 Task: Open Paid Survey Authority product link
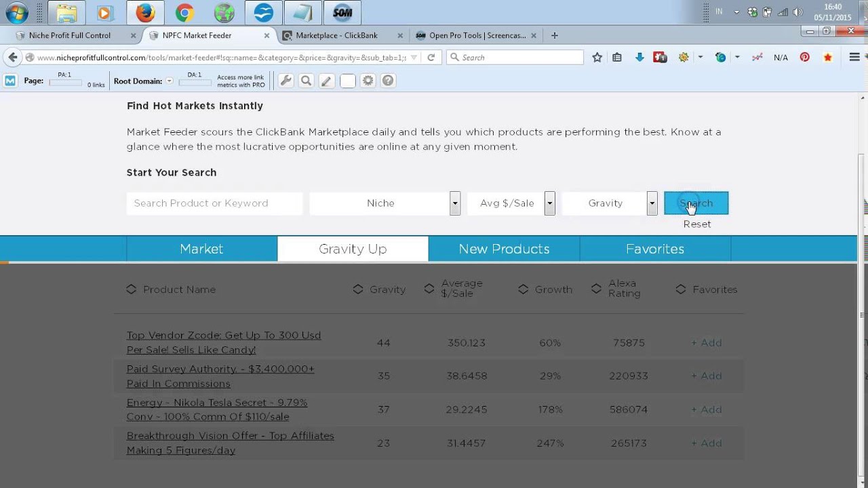(x=220, y=376)
